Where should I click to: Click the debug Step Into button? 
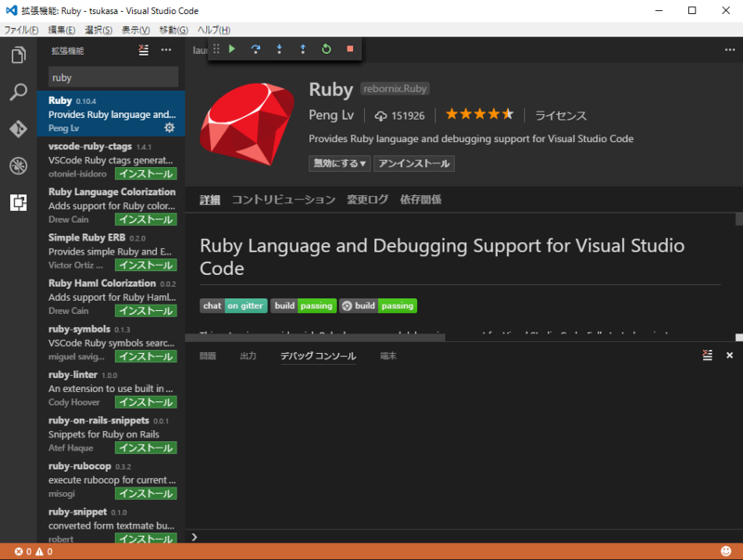pos(280,49)
